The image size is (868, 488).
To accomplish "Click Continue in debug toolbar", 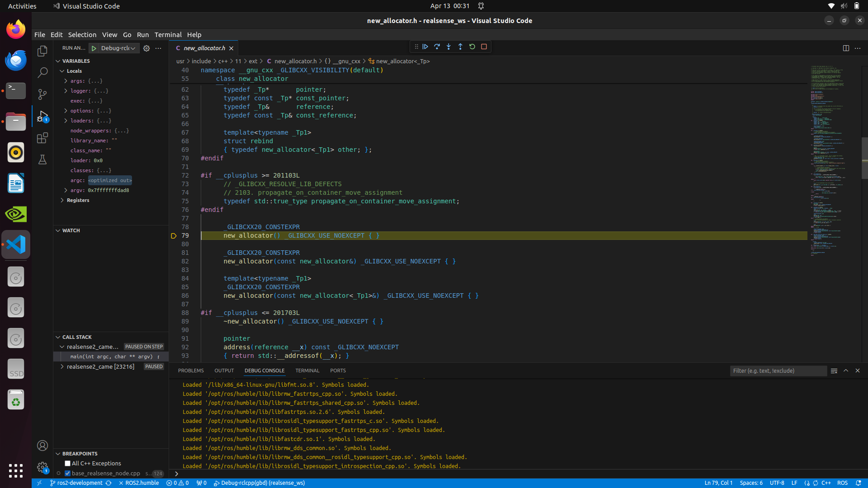I will pos(425,47).
